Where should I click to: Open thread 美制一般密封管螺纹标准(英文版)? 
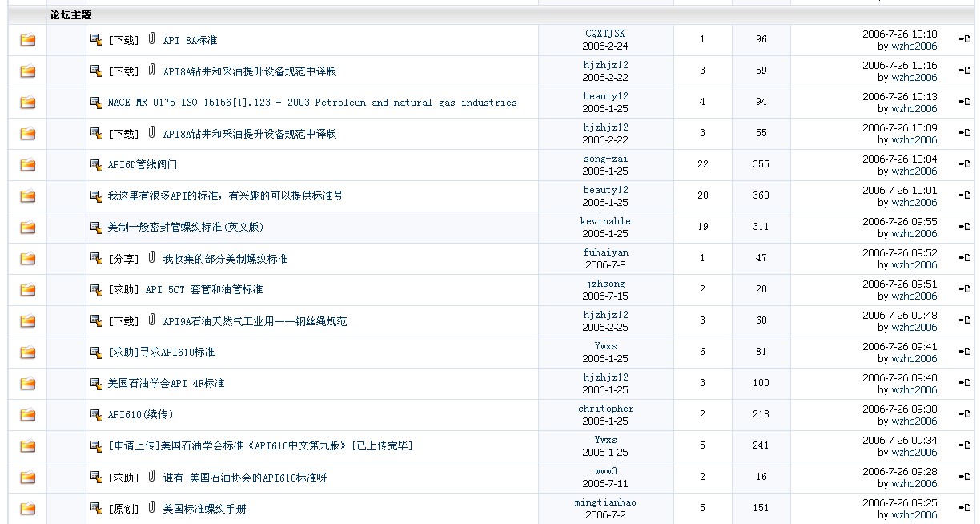click(x=186, y=228)
